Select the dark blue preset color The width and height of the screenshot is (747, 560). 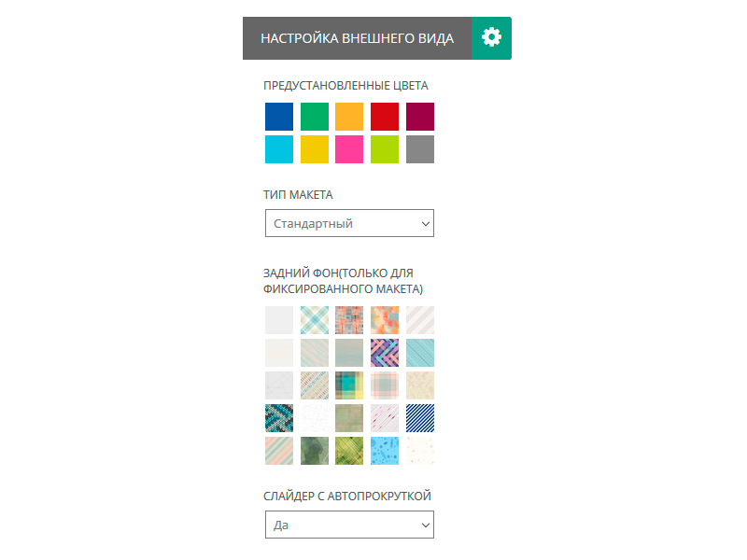tap(279, 117)
